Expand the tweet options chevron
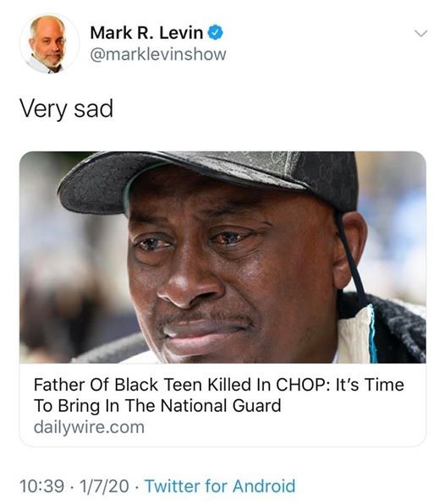 (x=420, y=34)
